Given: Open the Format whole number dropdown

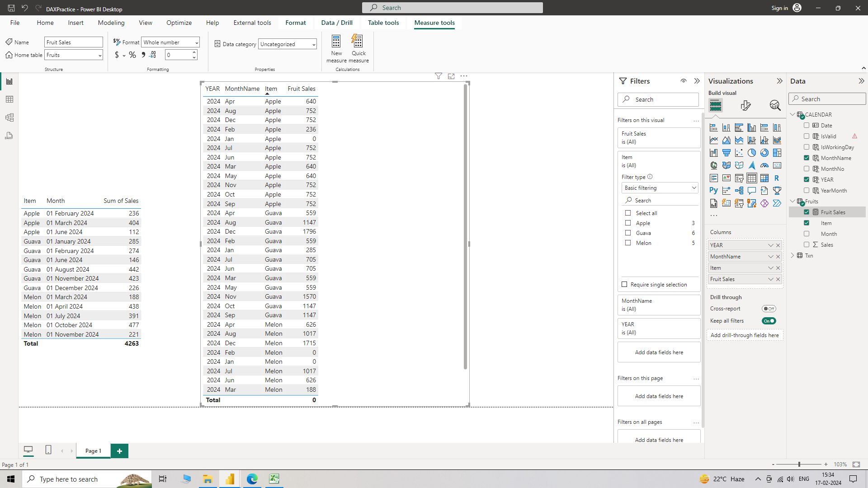Looking at the screenshot, I should [170, 42].
